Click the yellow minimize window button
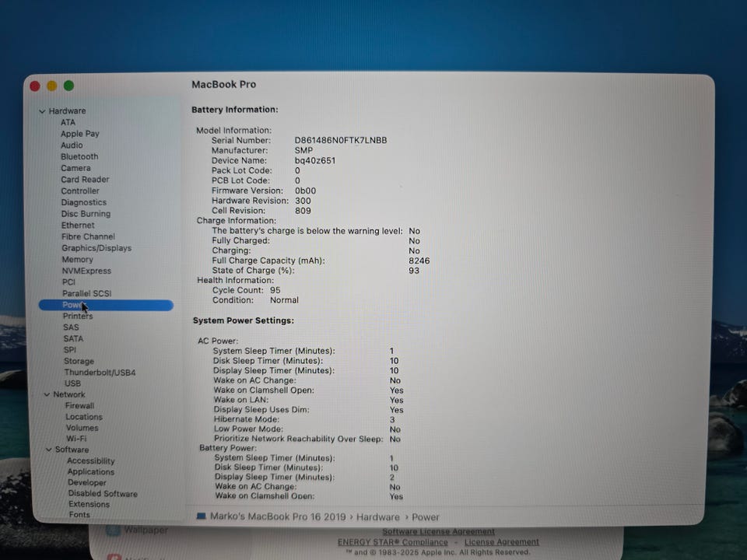 (52, 86)
